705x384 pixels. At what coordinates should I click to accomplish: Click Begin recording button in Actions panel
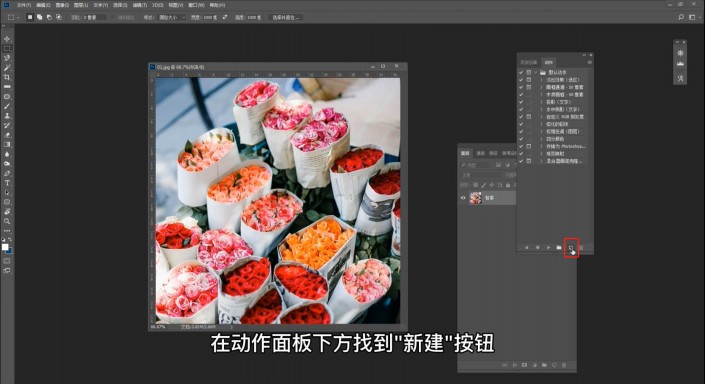point(537,248)
